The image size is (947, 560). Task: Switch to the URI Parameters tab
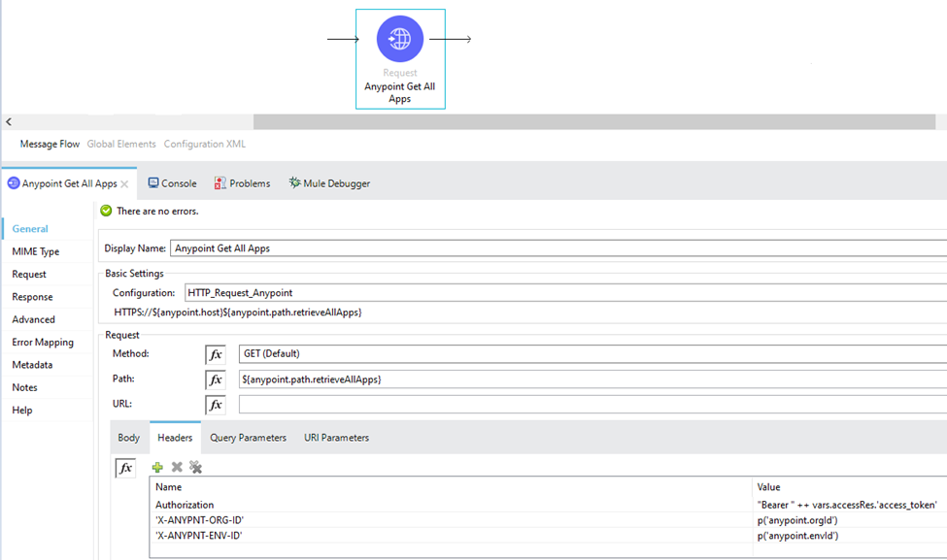coord(336,438)
